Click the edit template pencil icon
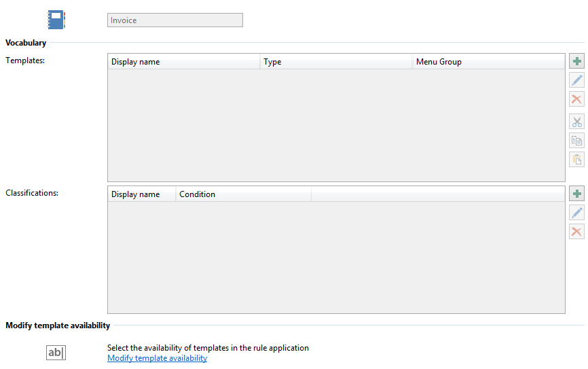The width and height of the screenshot is (588, 369). [x=576, y=80]
